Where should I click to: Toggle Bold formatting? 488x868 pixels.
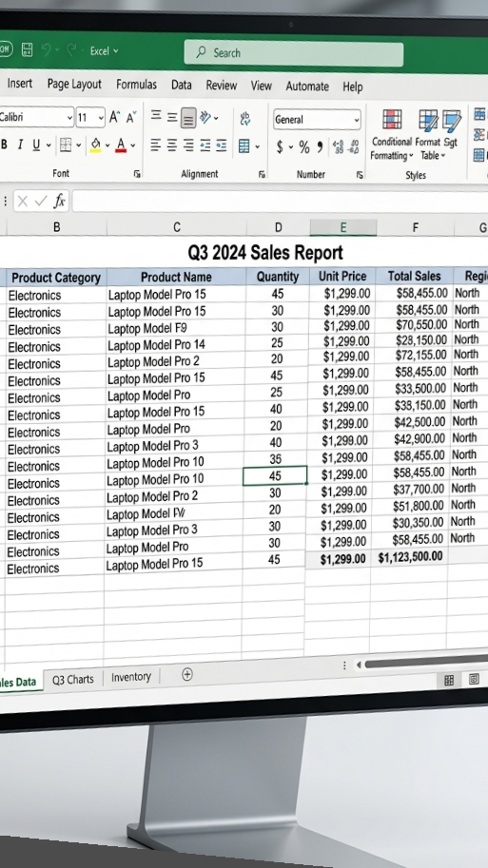click(x=5, y=145)
